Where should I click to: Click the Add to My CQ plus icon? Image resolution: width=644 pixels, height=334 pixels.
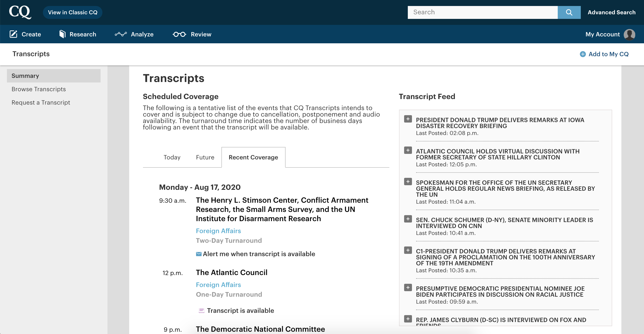pos(582,54)
